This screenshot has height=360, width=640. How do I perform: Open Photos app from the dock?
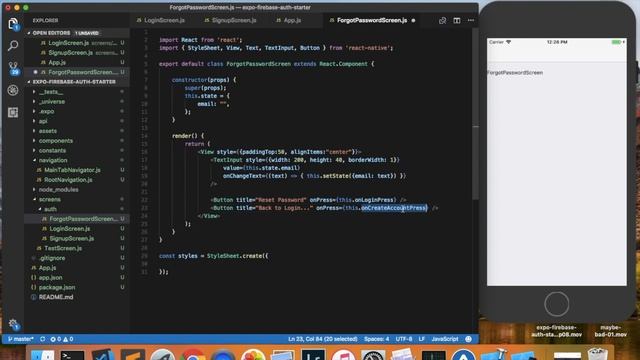pyautogui.click(x=253, y=355)
